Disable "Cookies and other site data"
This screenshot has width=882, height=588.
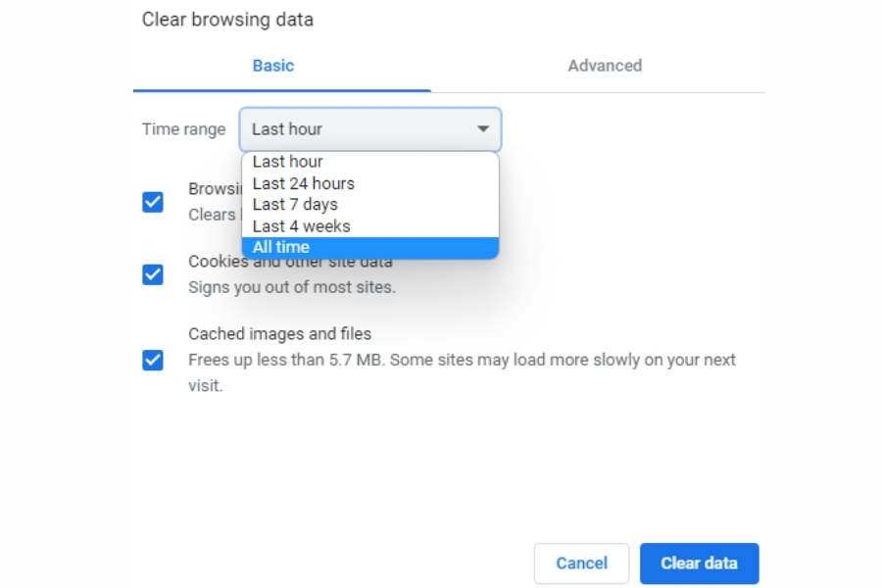(x=152, y=275)
